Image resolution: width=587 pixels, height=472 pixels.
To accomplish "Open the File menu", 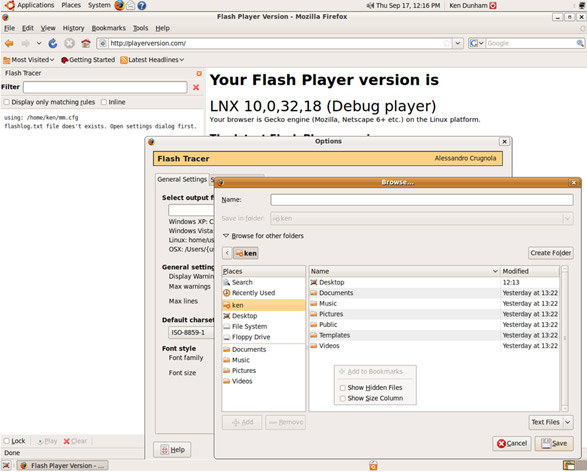I will click(x=9, y=28).
